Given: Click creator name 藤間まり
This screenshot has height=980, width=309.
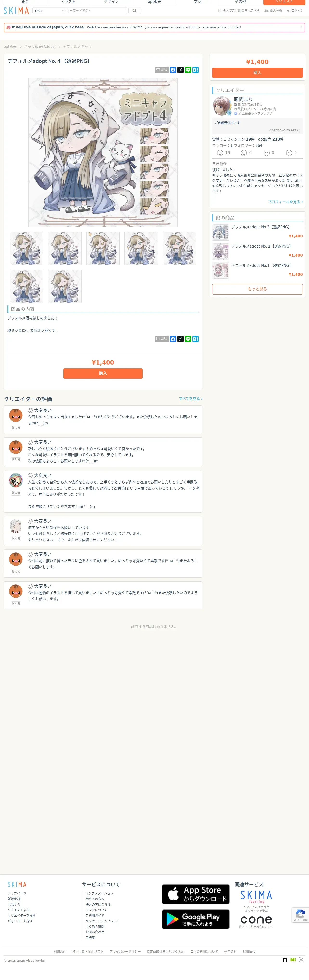Looking at the screenshot, I should click(243, 99).
